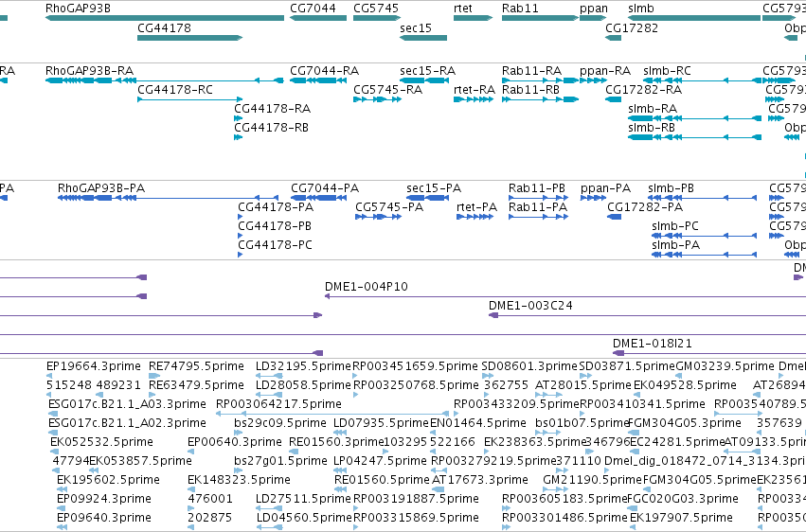Click the Rab11-PA protein label

pos(538,207)
